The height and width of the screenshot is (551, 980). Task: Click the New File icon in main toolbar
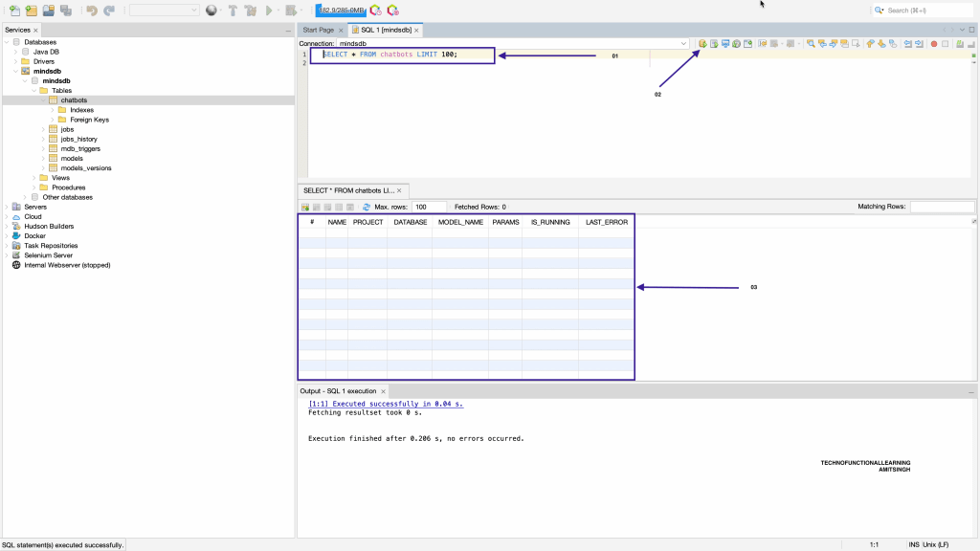click(x=14, y=10)
